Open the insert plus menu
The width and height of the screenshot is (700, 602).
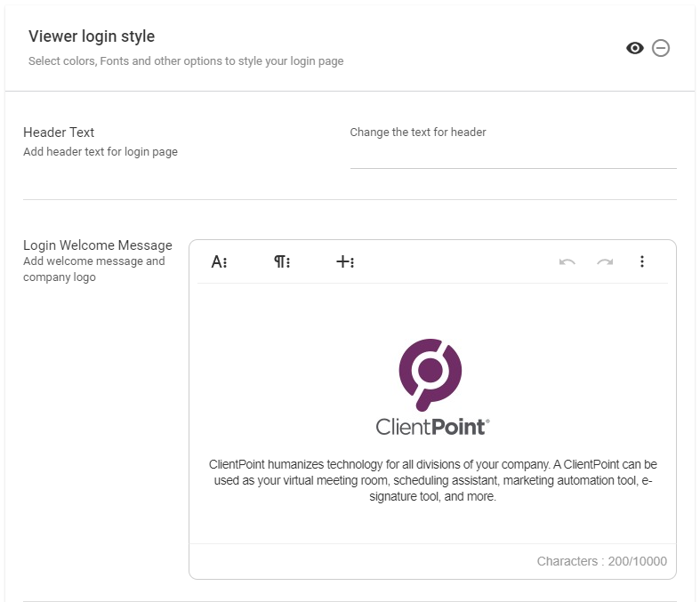345,261
